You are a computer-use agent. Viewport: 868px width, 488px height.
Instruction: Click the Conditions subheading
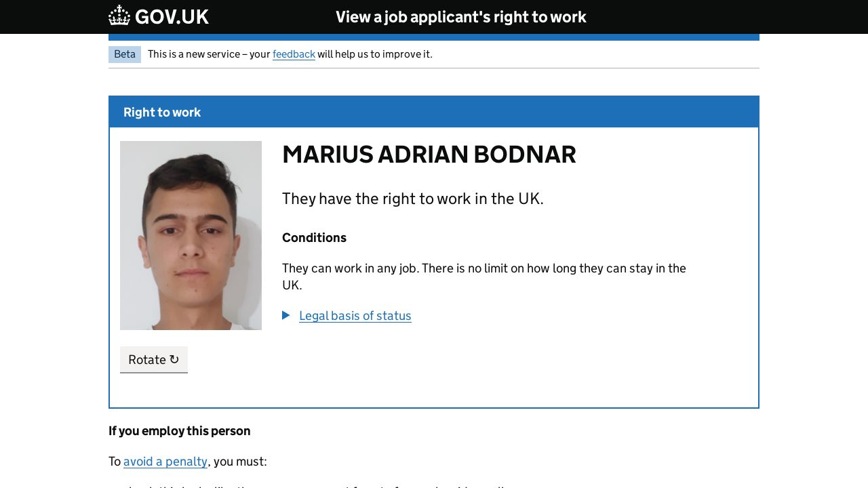314,238
